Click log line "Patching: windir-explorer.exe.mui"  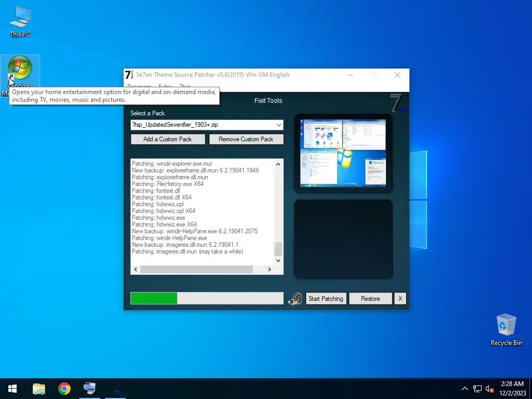pyautogui.click(x=171, y=164)
